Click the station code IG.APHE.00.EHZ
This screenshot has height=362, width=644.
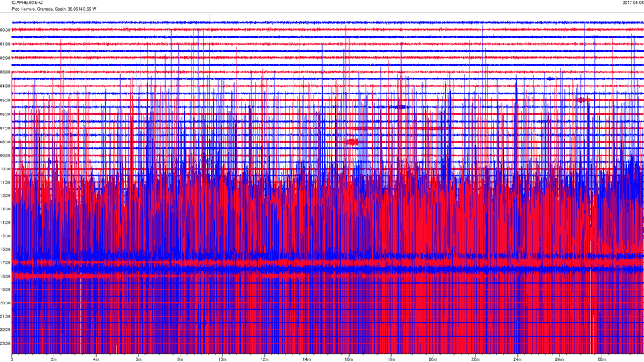(27, 3)
